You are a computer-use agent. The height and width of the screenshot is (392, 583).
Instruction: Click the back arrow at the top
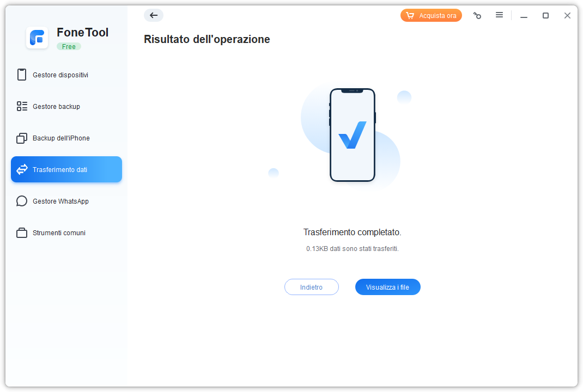154,15
